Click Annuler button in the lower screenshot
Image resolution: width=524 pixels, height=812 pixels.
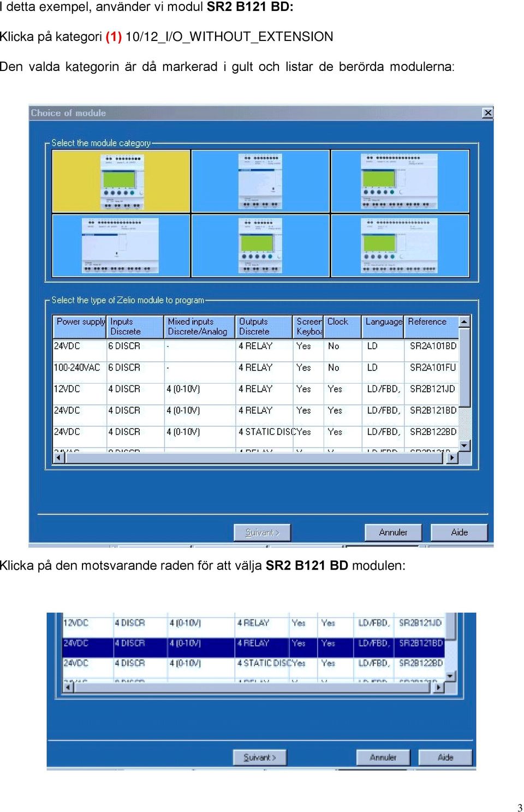[383, 757]
